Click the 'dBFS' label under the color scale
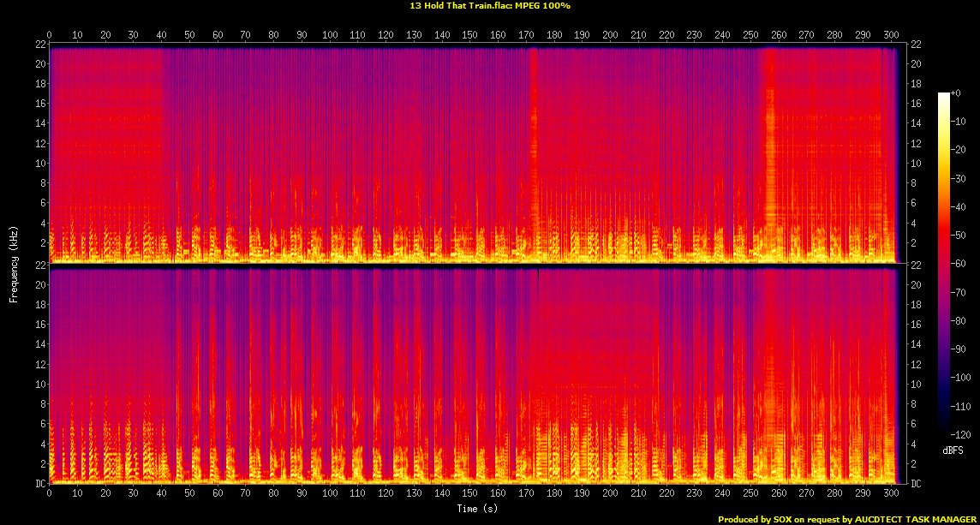This screenshot has width=980, height=525. 951,450
